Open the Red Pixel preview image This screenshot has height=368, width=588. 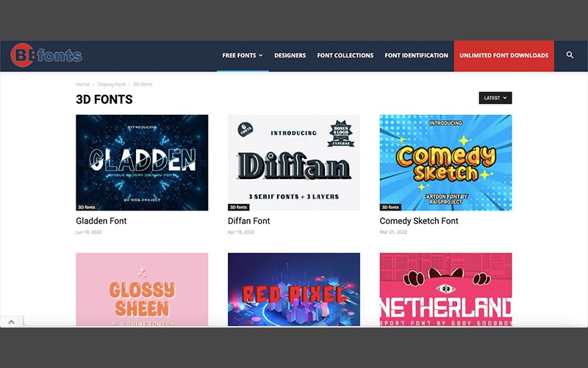[293, 289]
